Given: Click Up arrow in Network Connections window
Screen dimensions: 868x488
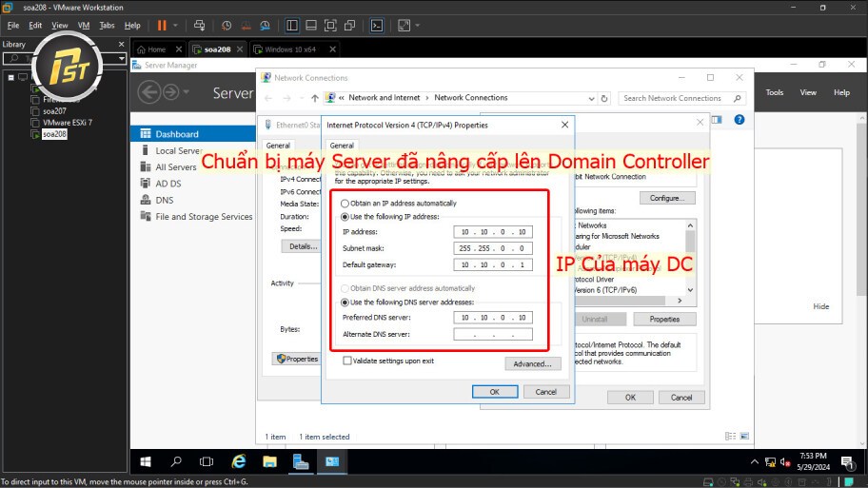Looking at the screenshot, I should click(x=314, y=98).
